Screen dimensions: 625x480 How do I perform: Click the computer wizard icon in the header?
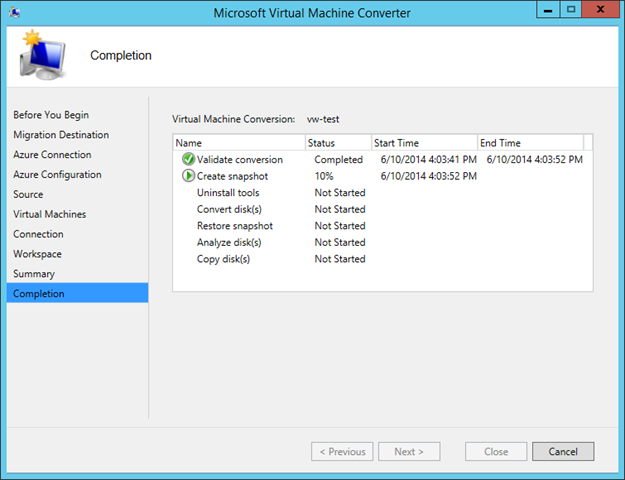tap(41, 55)
